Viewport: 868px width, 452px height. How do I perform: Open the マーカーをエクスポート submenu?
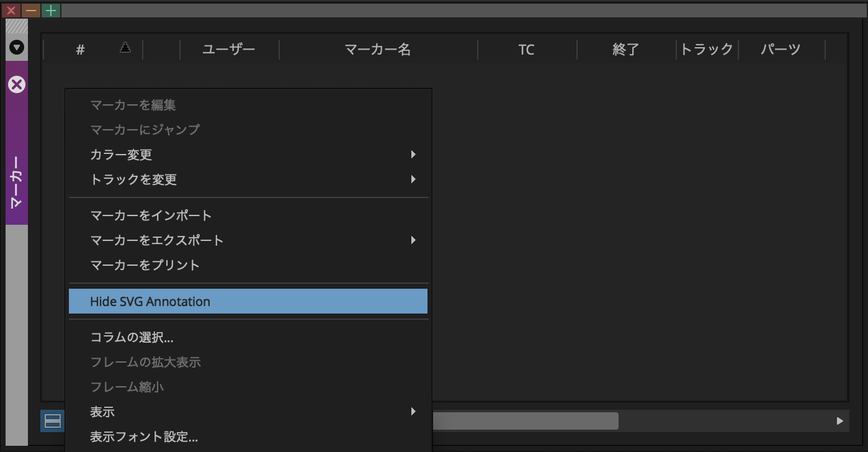click(248, 240)
